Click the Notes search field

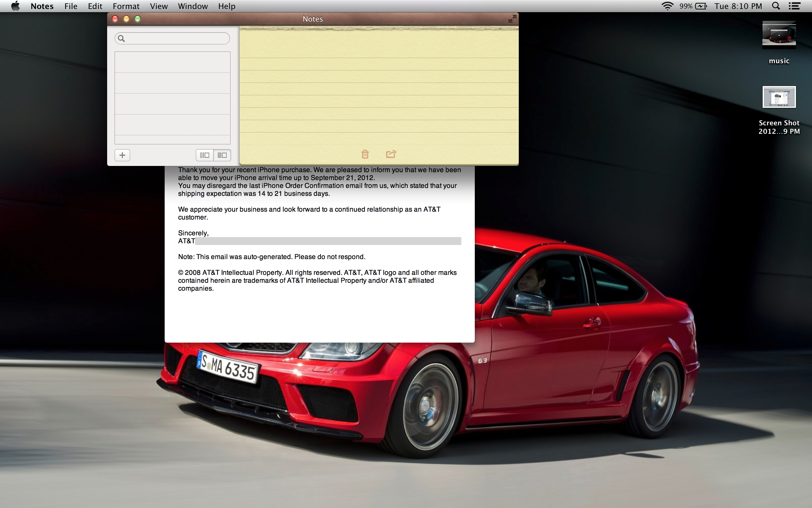click(172, 39)
